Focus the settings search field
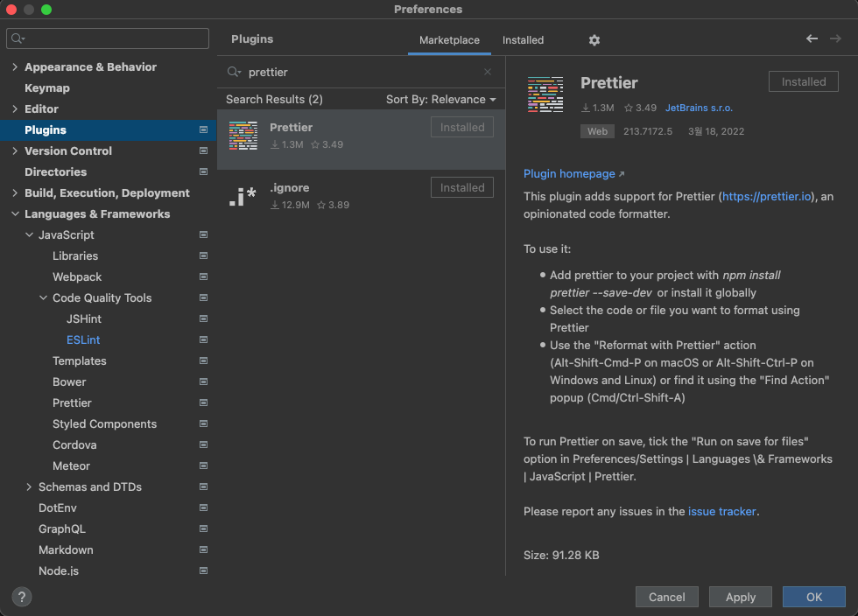The height and width of the screenshot is (616, 858). pos(108,38)
